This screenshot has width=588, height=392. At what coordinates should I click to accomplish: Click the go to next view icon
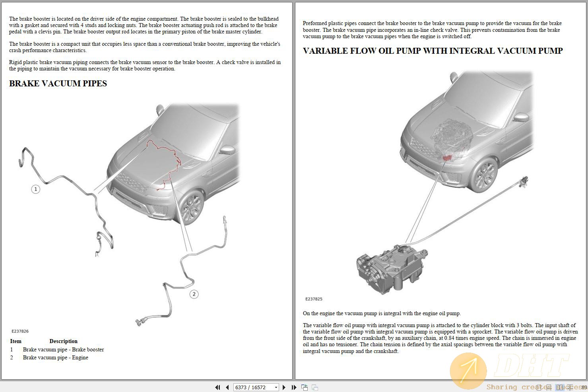coord(314,387)
